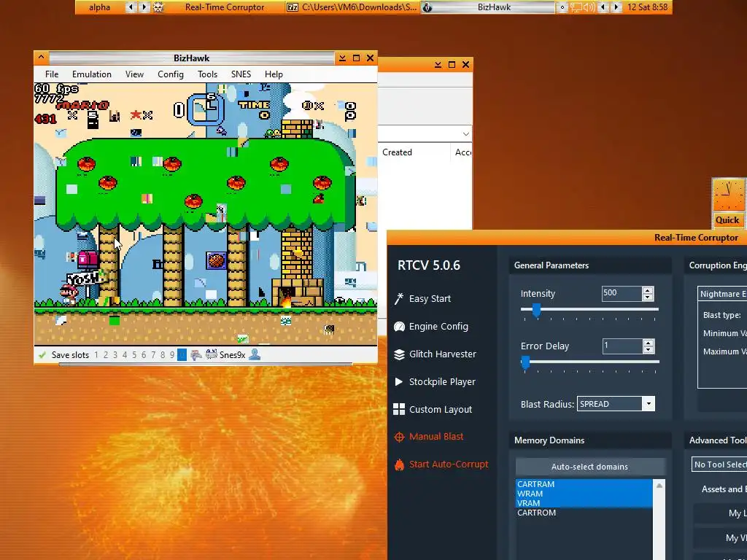Click the volume speaker tray icon

[x=589, y=7]
